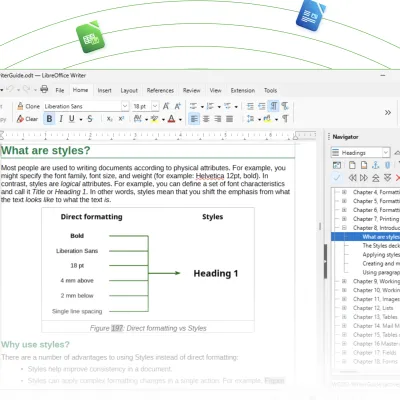Switch to the Review tab
The height and width of the screenshot is (400, 400).
[191, 90]
